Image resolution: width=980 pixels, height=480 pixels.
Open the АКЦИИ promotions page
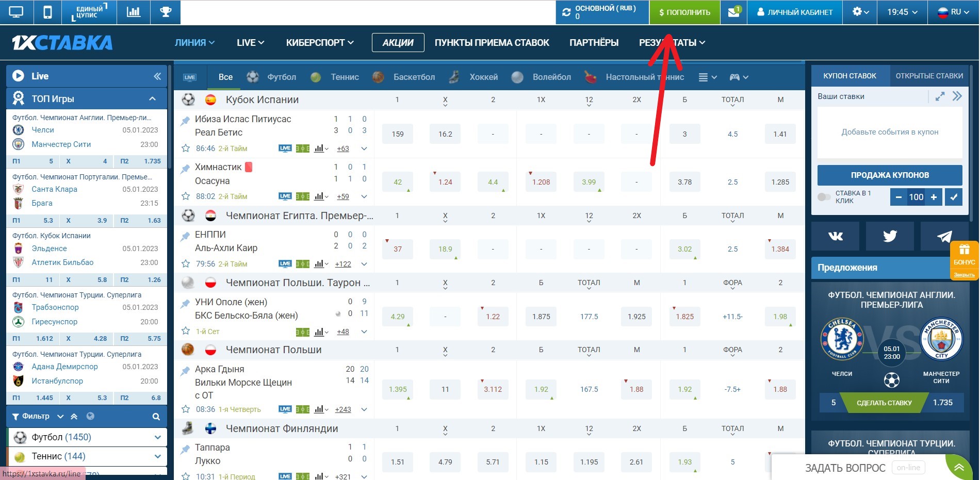click(x=398, y=43)
